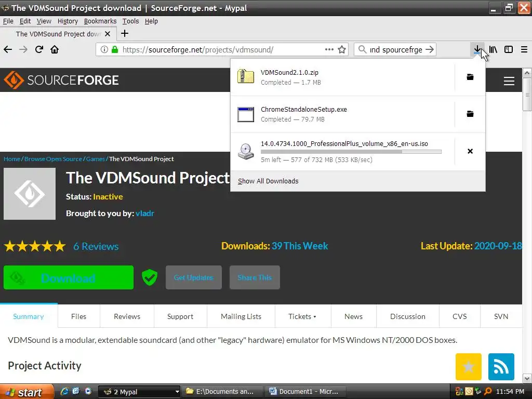Bookmark this page with the star

(x=342, y=49)
